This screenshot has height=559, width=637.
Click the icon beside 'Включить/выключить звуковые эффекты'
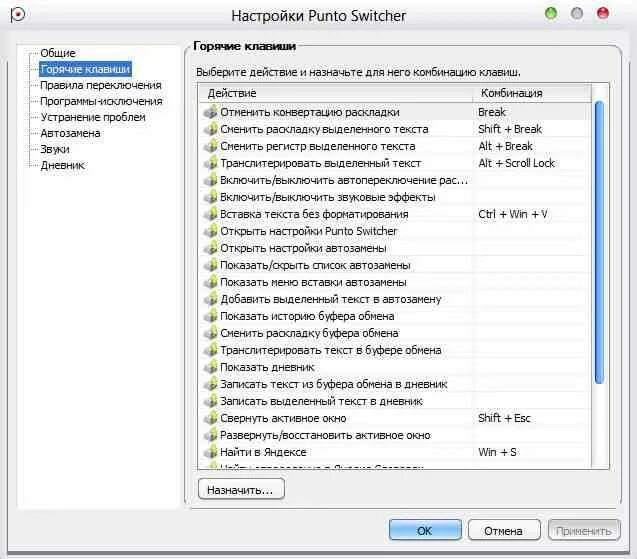[210, 197]
